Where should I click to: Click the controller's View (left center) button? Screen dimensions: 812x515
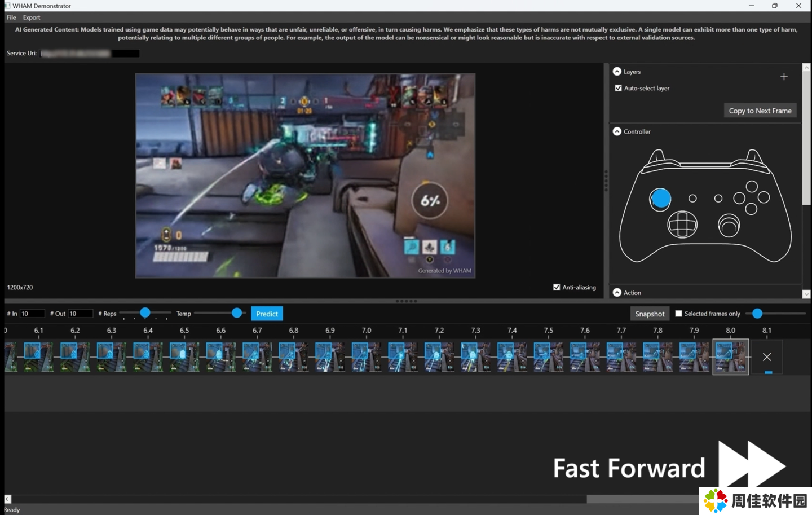(x=692, y=199)
